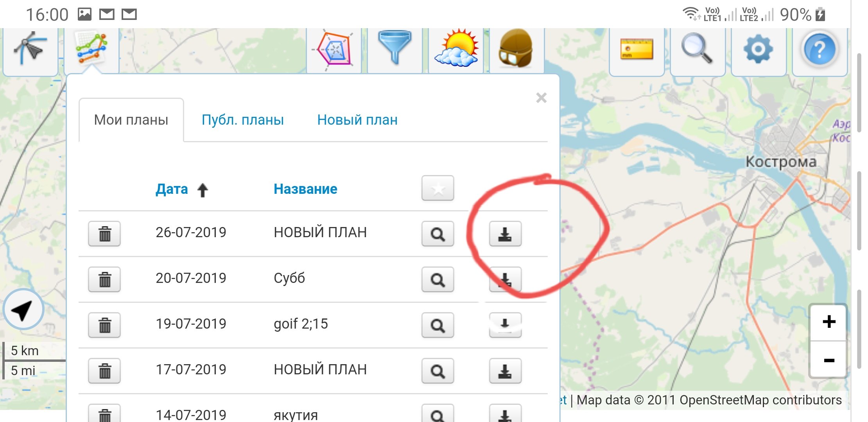Screen dimensions: 868x422
Task: Toggle the favorites star filter button
Action: point(438,188)
